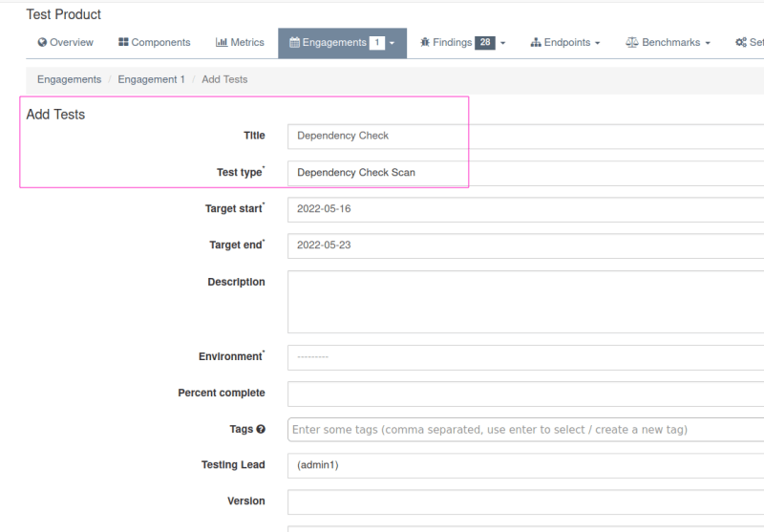764x532 pixels.
Task: Focus the Version input field
Action: (x=526, y=501)
